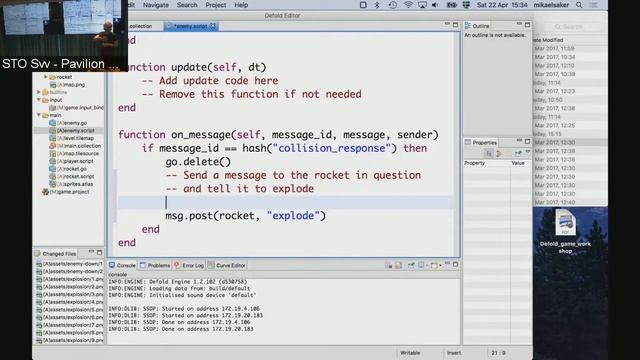640x360 pixels.
Task: Switch to the Curve Editor tab
Action: [x=227, y=265]
